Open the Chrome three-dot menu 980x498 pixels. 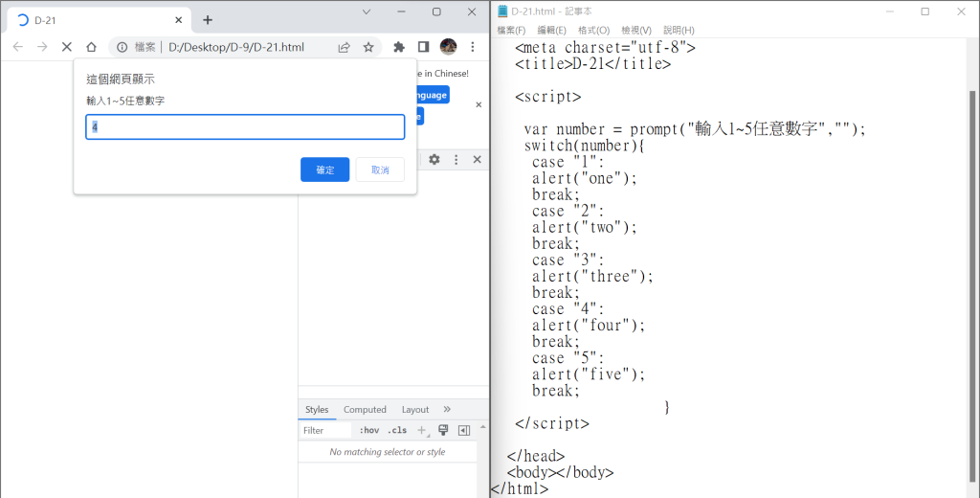[473, 47]
